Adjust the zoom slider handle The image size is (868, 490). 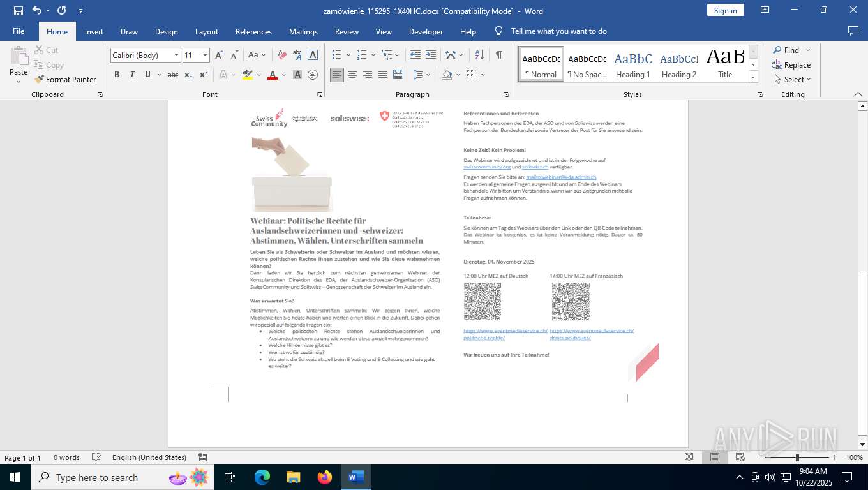(x=797, y=457)
